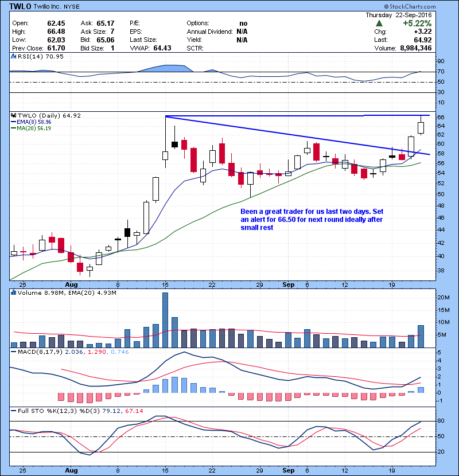459x476 pixels.
Task: Click the 20M label on volume axis
Action: click(x=443, y=298)
